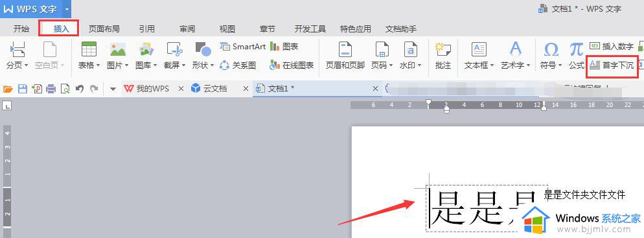Apply 首字下沉 drop cap
This screenshot has height=238, width=644.
point(612,65)
